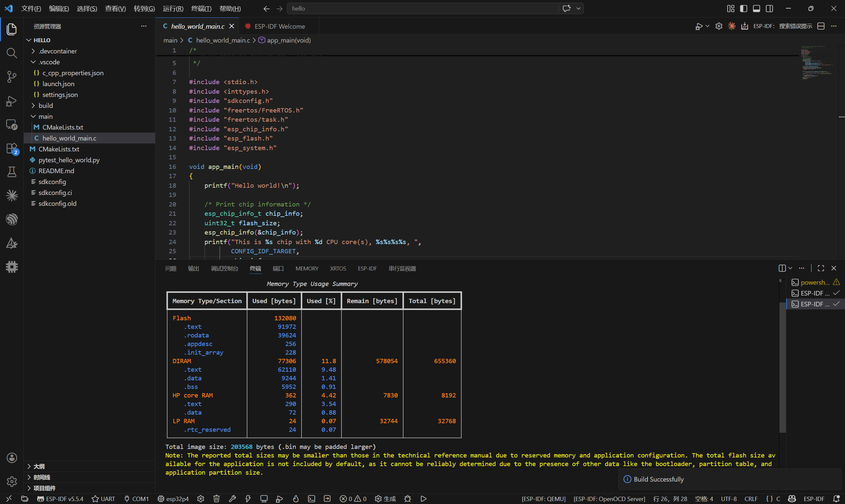
Task: Open the Accounts menu icon
Action: click(12, 458)
